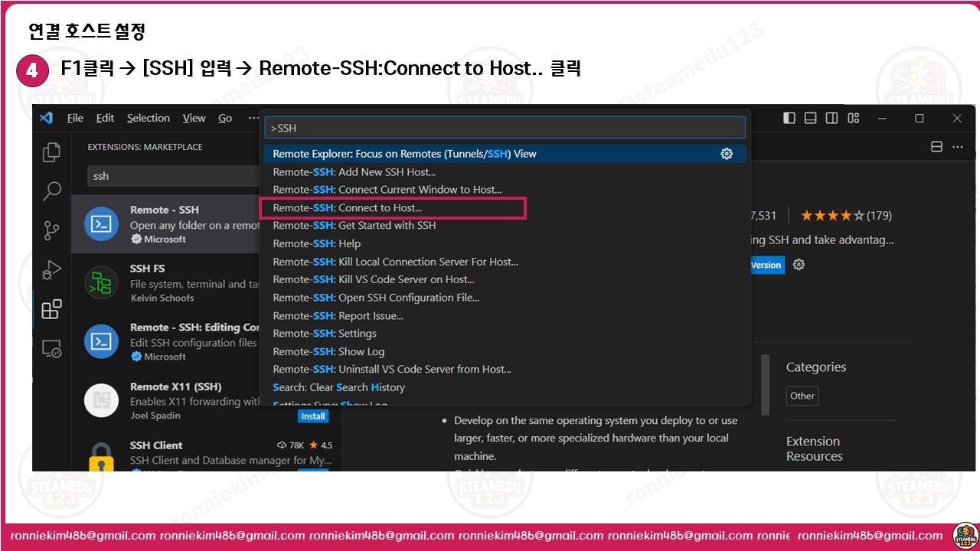Choose Remote-SSH: Kill VS Code Server on Host...
The height and width of the screenshot is (551, 980).
pyautogui.click(x=505, y=279)
